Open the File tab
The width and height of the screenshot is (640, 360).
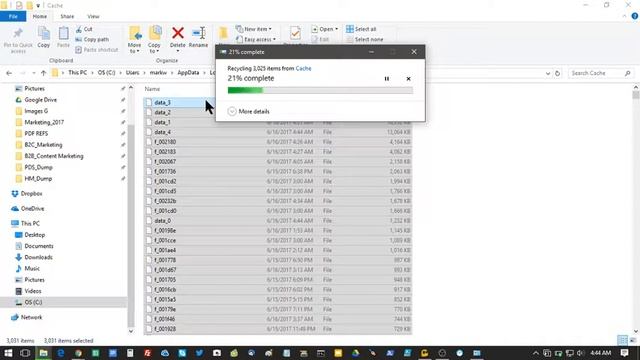click(x=13, y=16)
